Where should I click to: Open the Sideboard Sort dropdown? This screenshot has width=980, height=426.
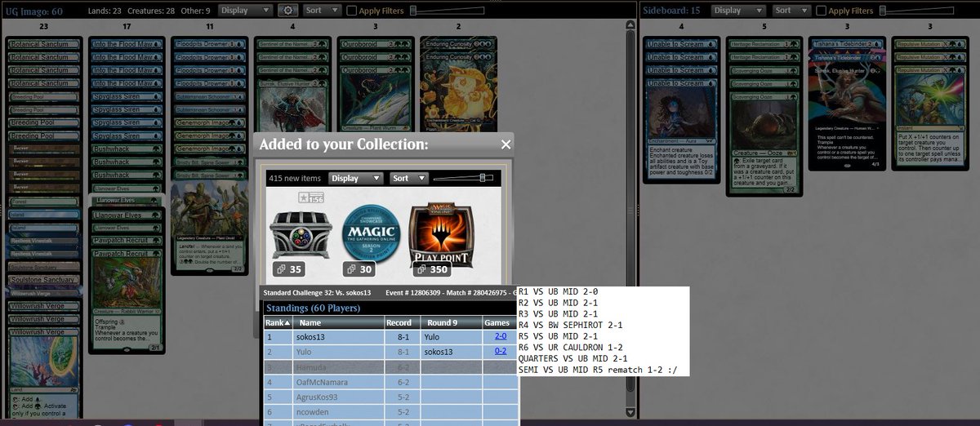click(x=791, y=11)
